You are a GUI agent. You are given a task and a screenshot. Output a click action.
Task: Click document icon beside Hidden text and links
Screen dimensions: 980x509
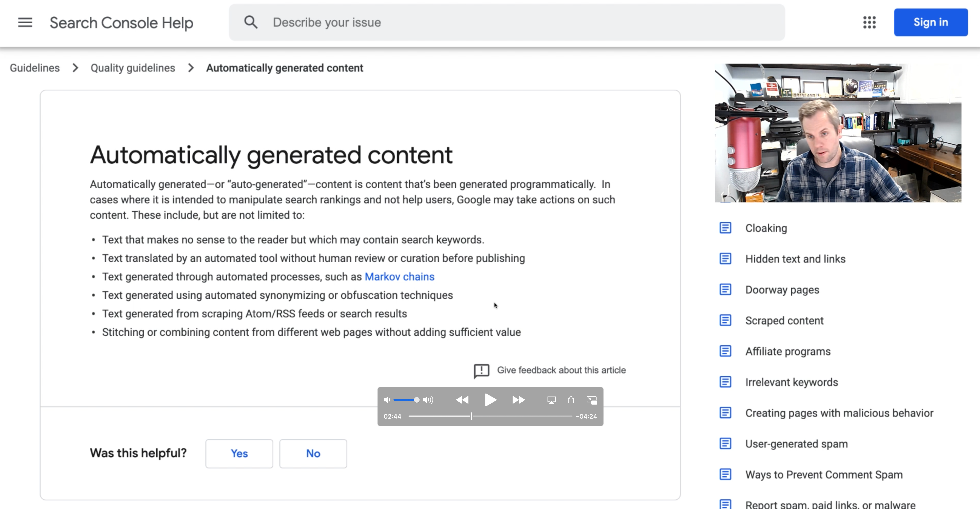coord(725,259)
